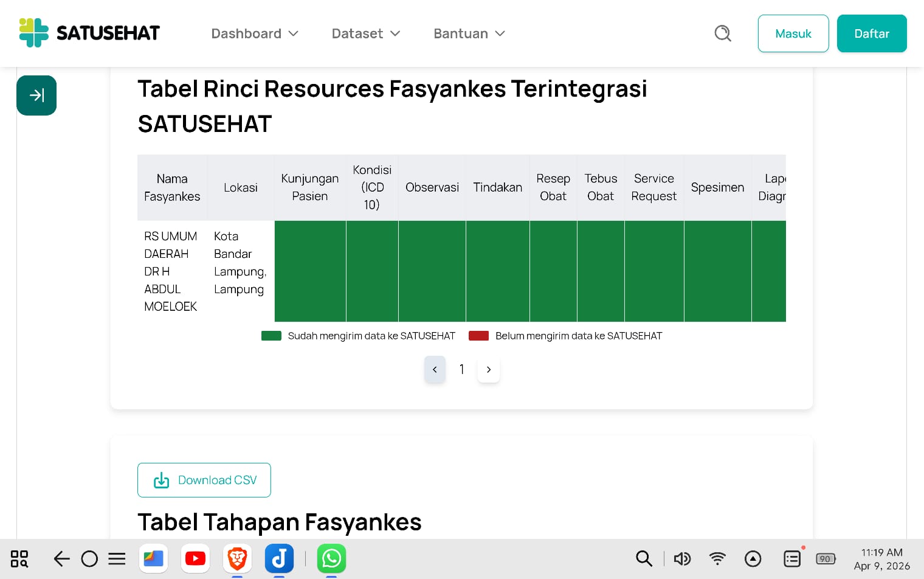The image size is (924, 579).
Task: Go to next table page
Action: tap(489, 370)
